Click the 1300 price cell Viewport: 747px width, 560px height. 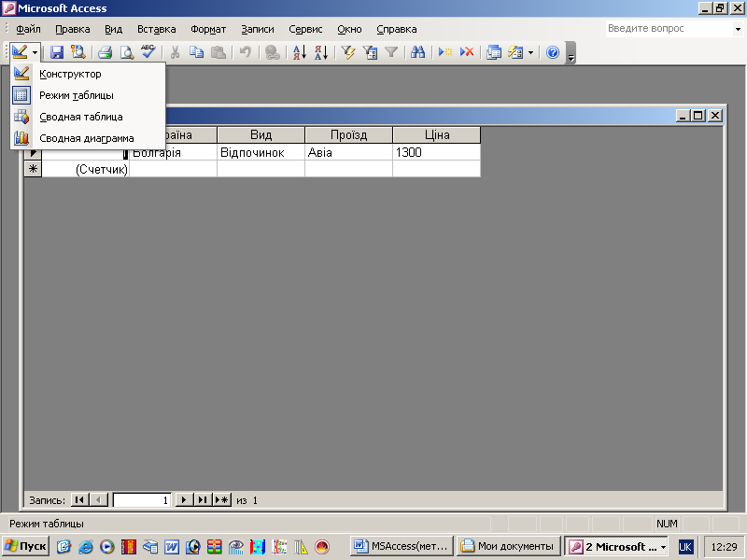[x=437, y=152]
